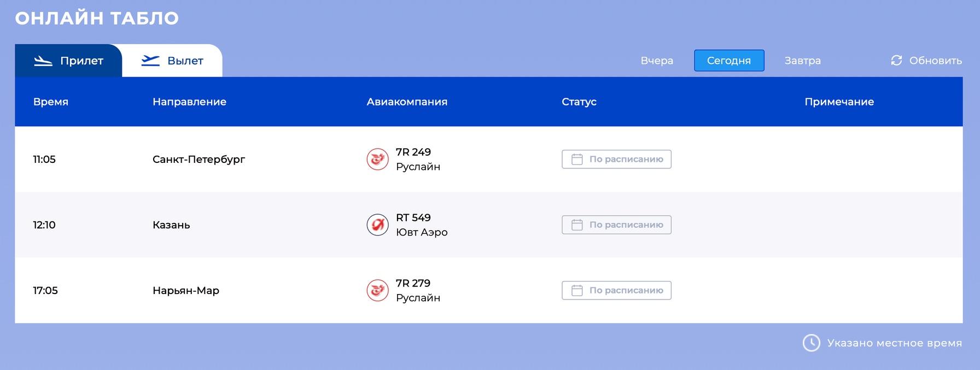Click the calendar icon in Санкт-Петербург status
Image resolution: width=980 pixels, height=370 pixels.
tap(577, 159)
